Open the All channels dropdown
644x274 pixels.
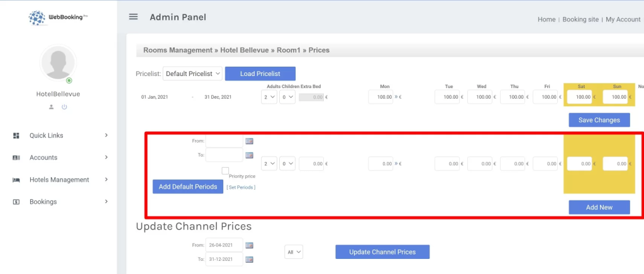coord(294,252)
